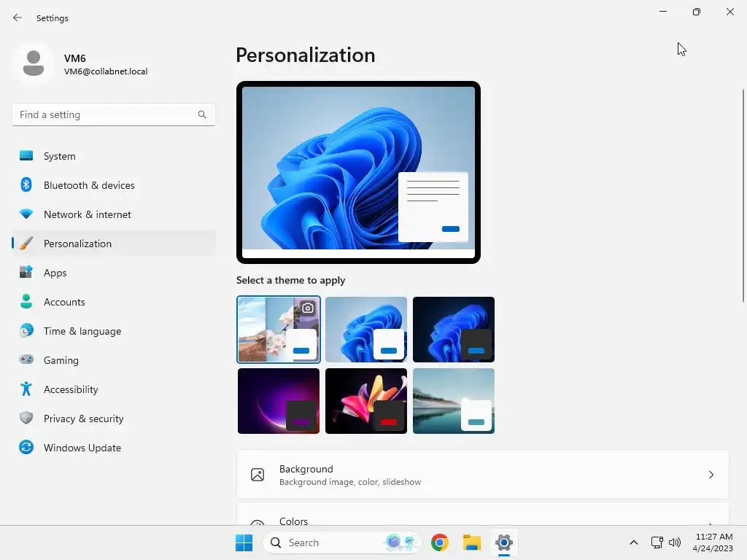Click the Privacy & security shield icon
This screenshot has height=560, width=747.
26,418
